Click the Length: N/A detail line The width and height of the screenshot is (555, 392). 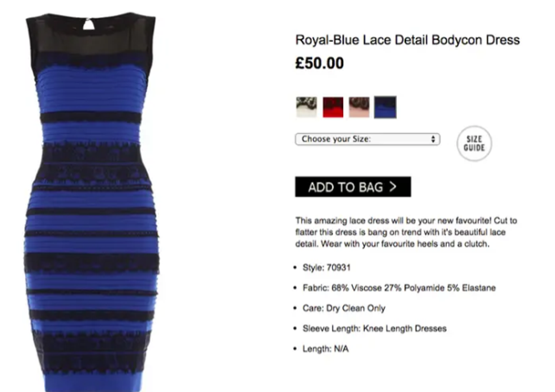coord(326,349)
